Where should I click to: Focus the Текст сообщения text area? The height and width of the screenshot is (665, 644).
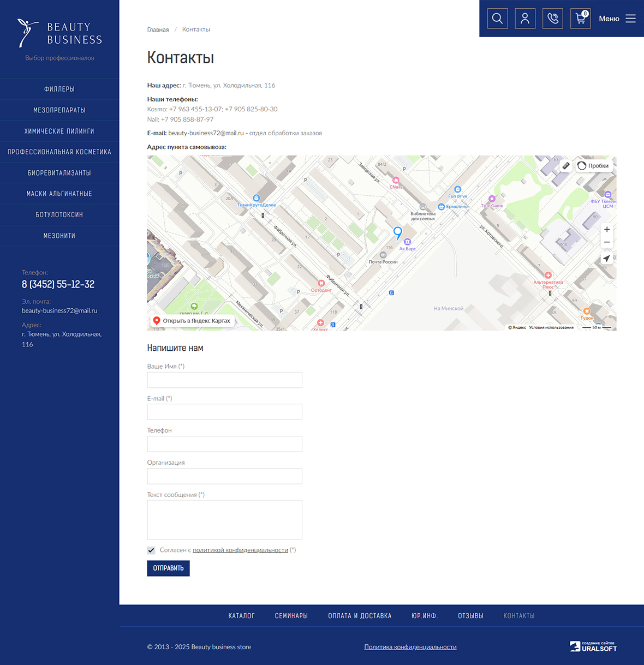coord(224,520)
